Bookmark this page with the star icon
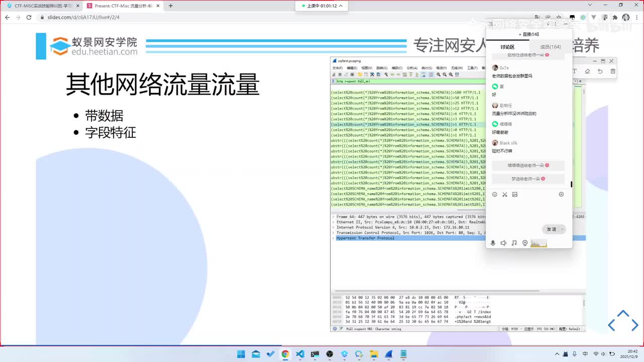The height and width of the screenshot is (362, 644). point(559,17)
